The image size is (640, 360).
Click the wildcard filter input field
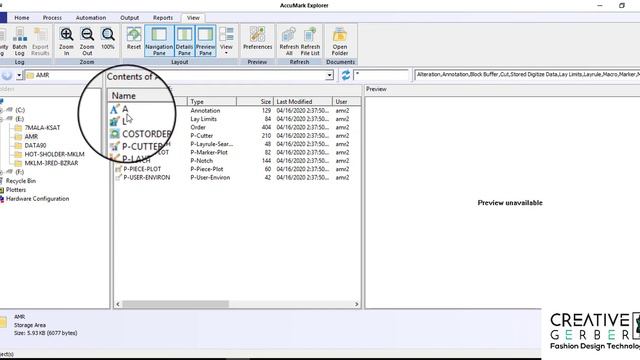[381, 75]
